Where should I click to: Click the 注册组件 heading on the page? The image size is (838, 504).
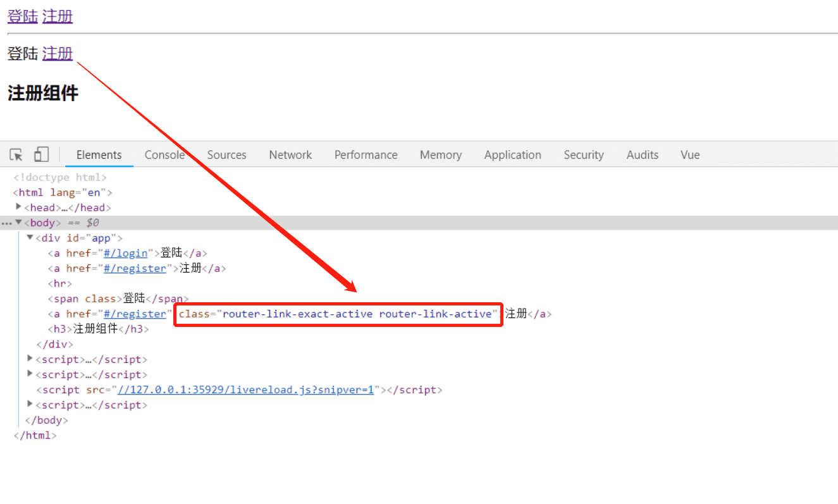(43, 94)
